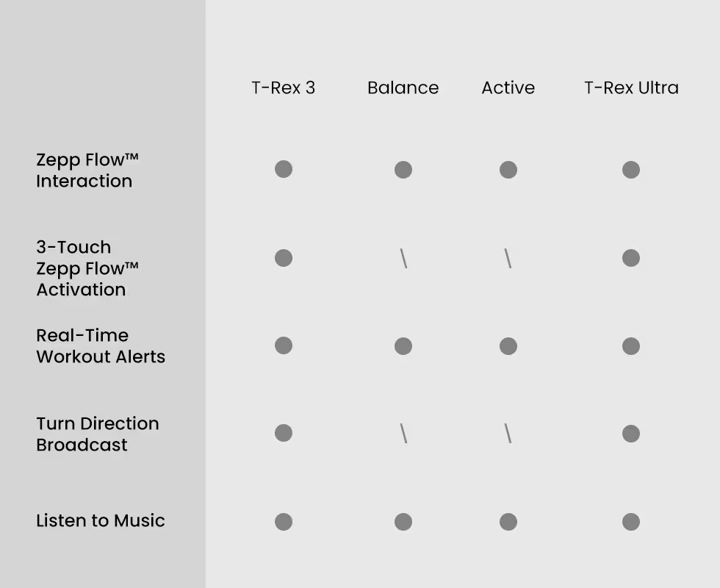The width and height of the screenshot is (720, 588).
Task: Click the Balance Listen to Music dot
Action: coord(403,522)
